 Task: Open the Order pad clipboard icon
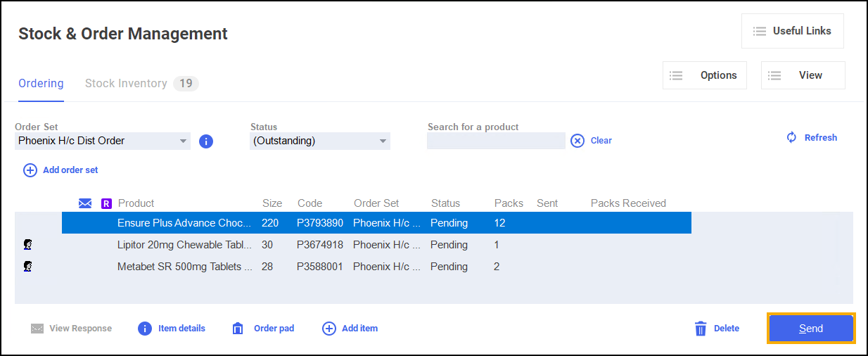pyautogui.click(x=238, y=329)
